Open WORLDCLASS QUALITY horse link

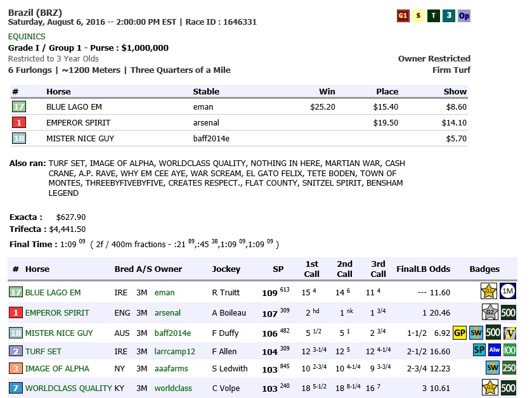pos(68,388)
